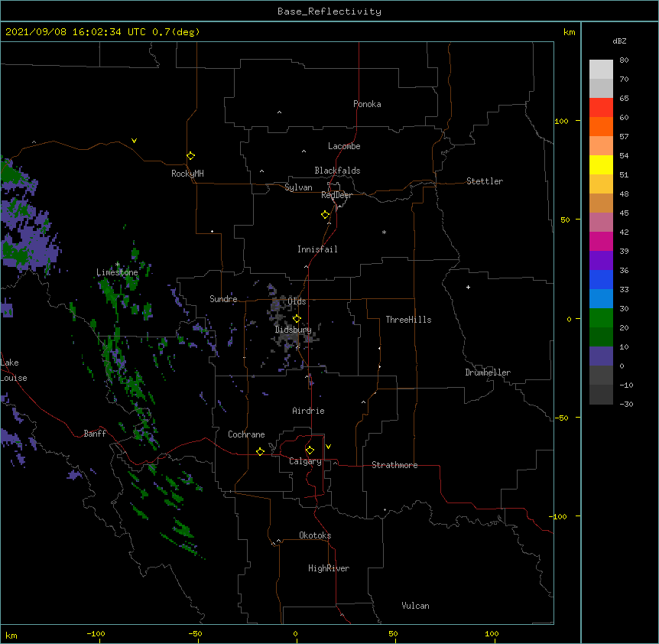Screen dimensions: 659x644
Task: Select the slate 10-0 dBZ legend color
Action: 601,356
